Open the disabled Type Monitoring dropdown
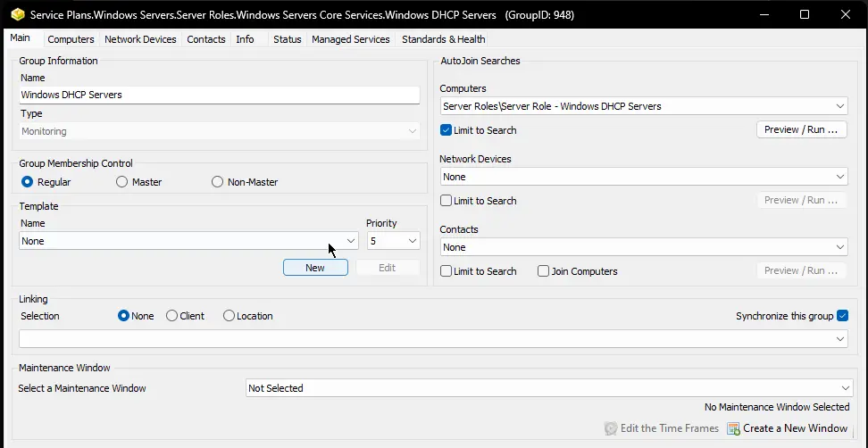This screenshot has height=448, width=868. pyautogui.click(x=219, y=131)
